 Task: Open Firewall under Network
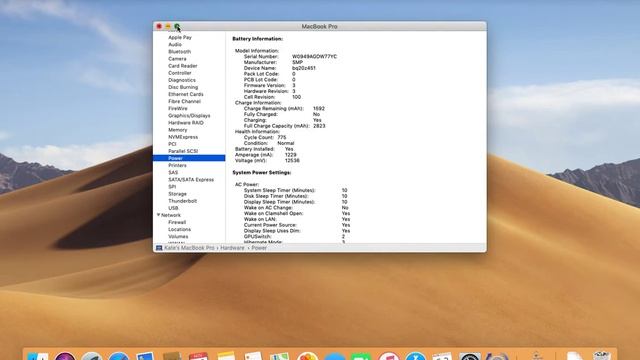pos(177,222)
